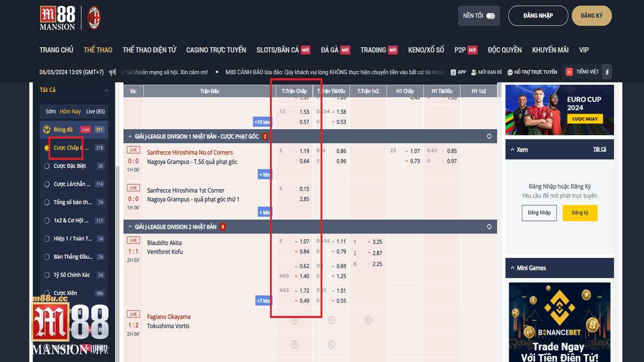
Task: Refresh the J-League Division 2 league
Action: 489,227
